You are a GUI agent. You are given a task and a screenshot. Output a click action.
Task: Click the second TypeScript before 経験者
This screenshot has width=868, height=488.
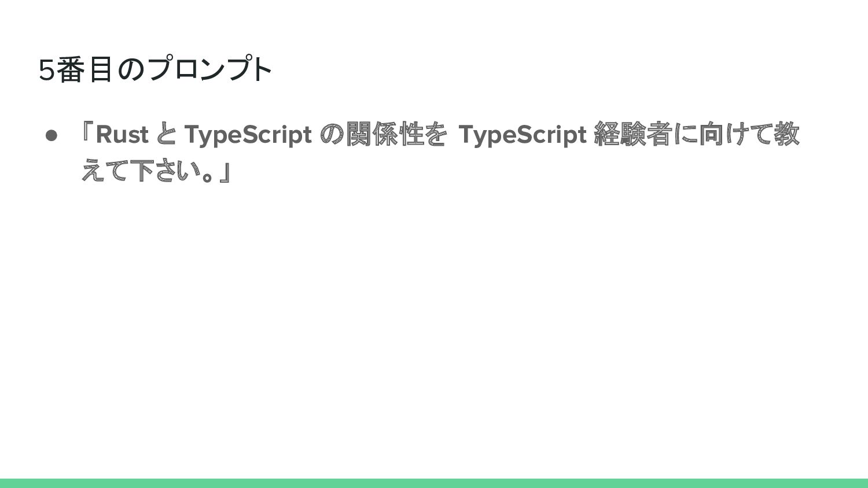coord(523,135)
